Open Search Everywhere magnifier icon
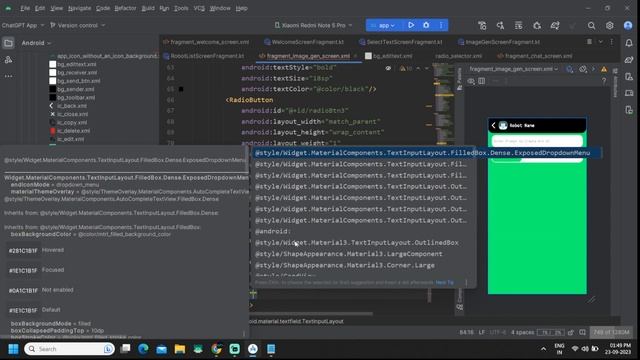Viewport: 640px width, 360px height. [x=591, y=26]
